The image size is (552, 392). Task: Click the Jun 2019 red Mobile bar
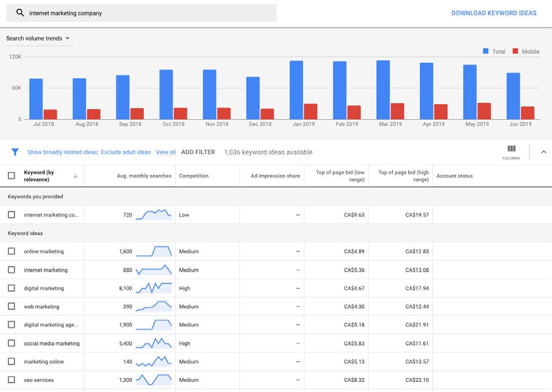click(x=527, y=113)
